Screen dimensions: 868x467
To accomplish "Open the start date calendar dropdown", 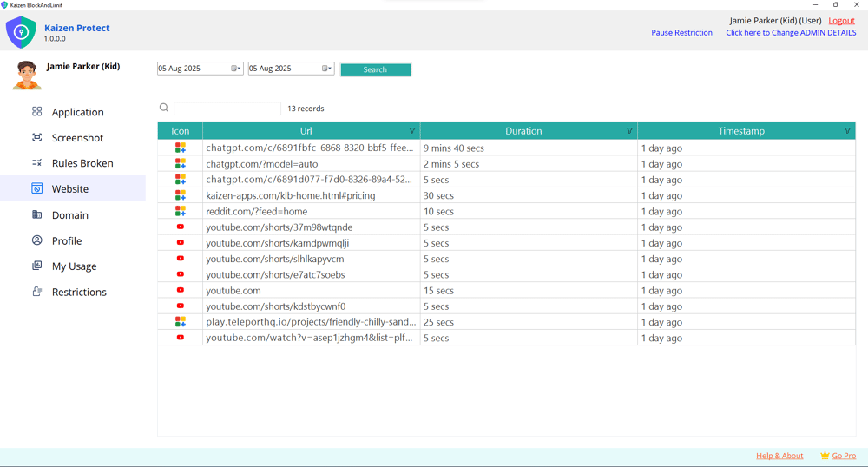I will tap(235, 69).
